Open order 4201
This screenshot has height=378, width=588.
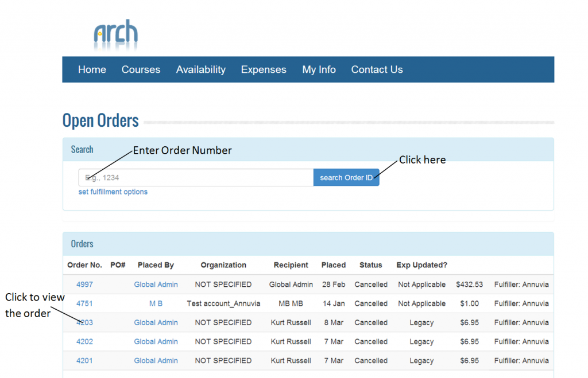tap(84, 361)
